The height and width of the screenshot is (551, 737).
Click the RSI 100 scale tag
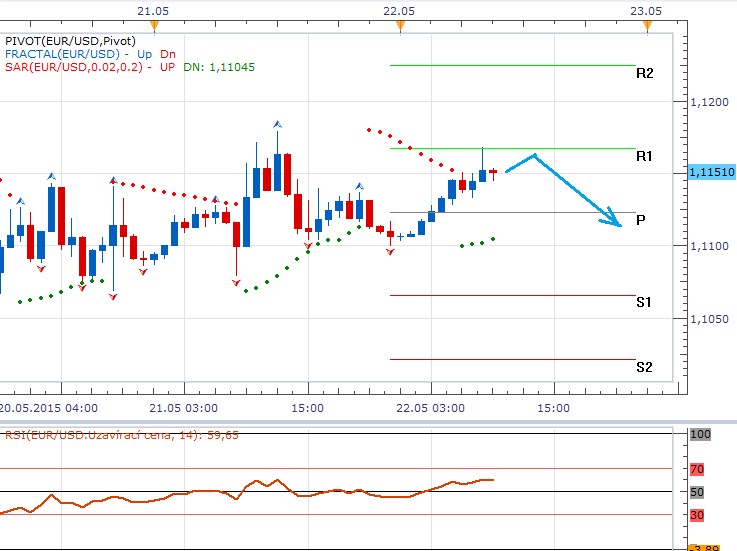coord(700,435)
